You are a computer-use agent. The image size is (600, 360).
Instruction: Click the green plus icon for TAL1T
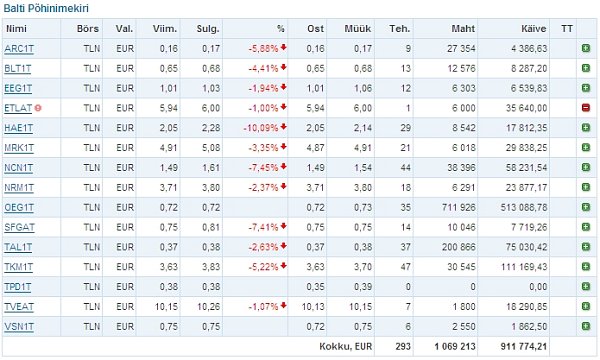tap(585, 247)
